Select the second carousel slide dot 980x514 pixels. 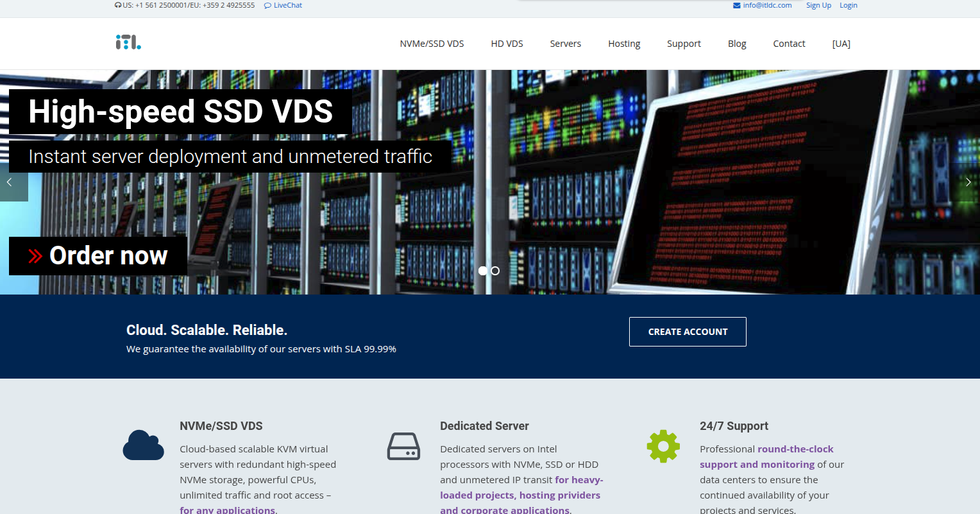click(x=495, y=271)
